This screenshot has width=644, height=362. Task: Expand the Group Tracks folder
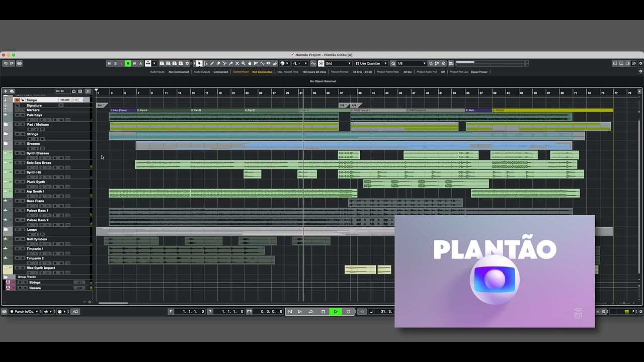pyautogui.click(x=6, y=277)
